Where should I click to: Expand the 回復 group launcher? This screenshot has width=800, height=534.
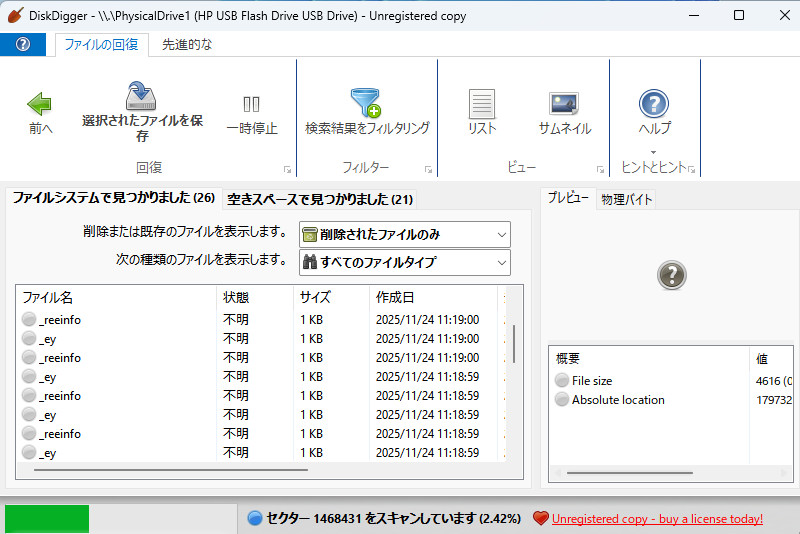[287, 169]
